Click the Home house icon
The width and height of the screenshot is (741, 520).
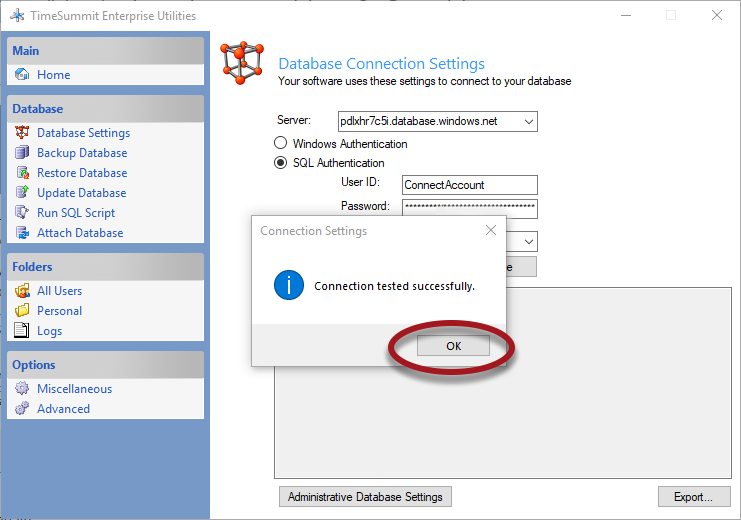click(22, 75)
